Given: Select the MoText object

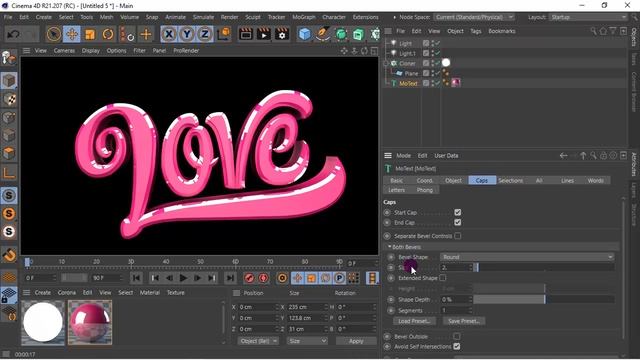Looking at the screenshot, I should point(408,83).
